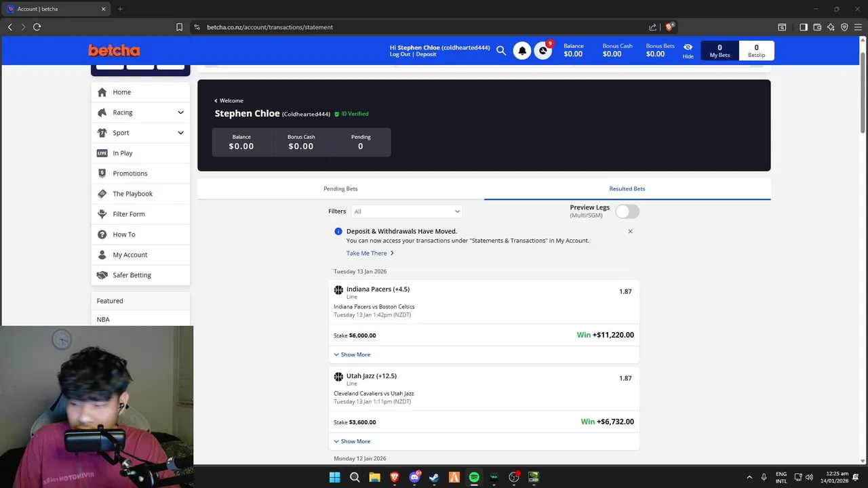
Task: Click Take Me There link
Action: pos(370,253)
